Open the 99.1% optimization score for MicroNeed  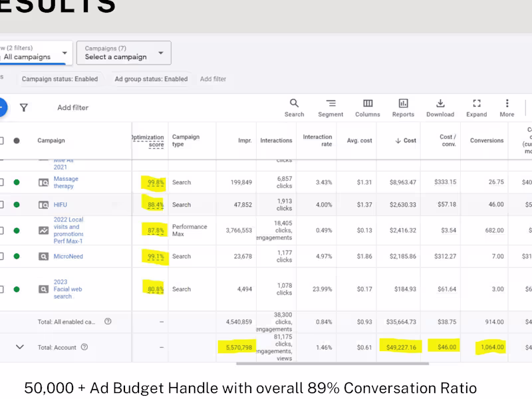(156, 257)
